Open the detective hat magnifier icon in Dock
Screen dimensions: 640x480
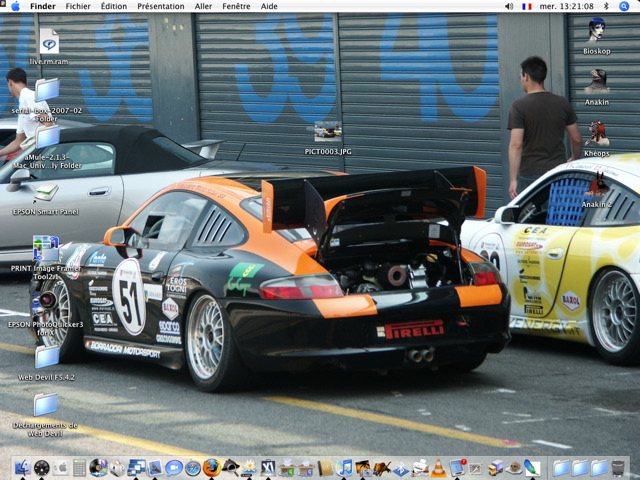coord(231,468)
